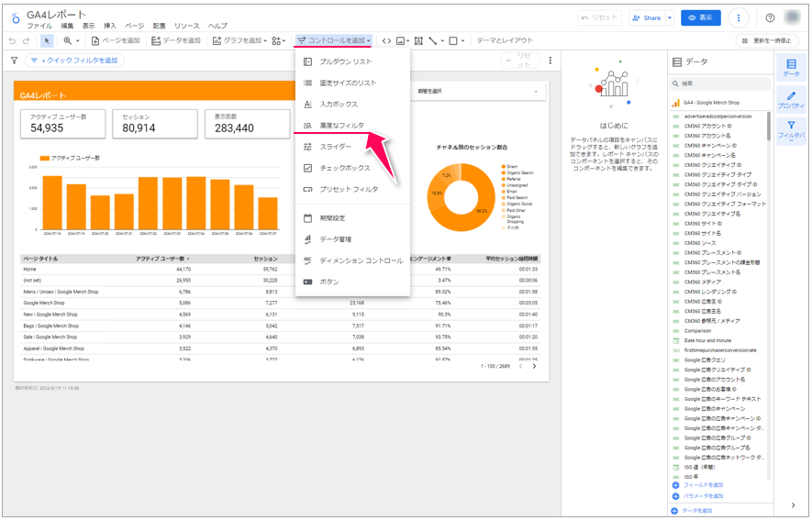Click the Looker Studio logo
This screenshot has width=812, height=520.
pos(16,18)
